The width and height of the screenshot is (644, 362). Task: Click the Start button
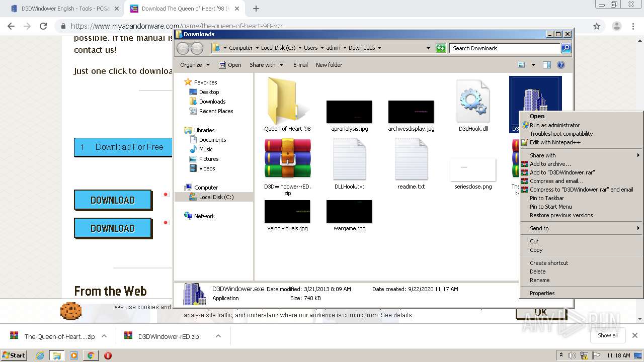[14, 355]
